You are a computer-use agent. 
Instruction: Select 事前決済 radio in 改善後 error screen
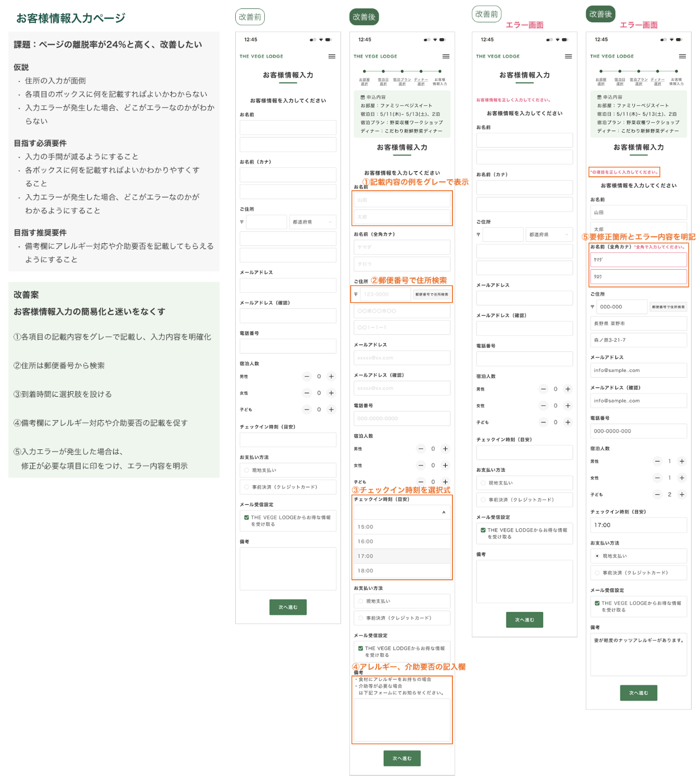pos(597,573)
